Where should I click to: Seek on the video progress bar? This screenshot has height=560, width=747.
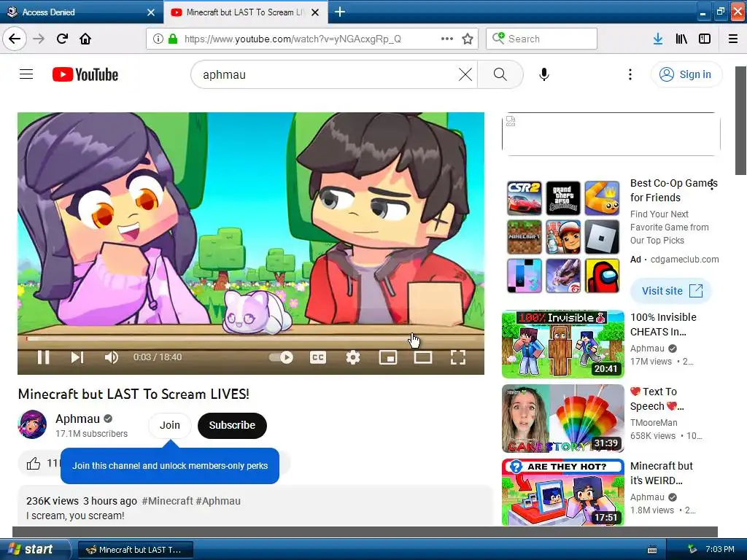pyautogui.click(x=251, y=338)
